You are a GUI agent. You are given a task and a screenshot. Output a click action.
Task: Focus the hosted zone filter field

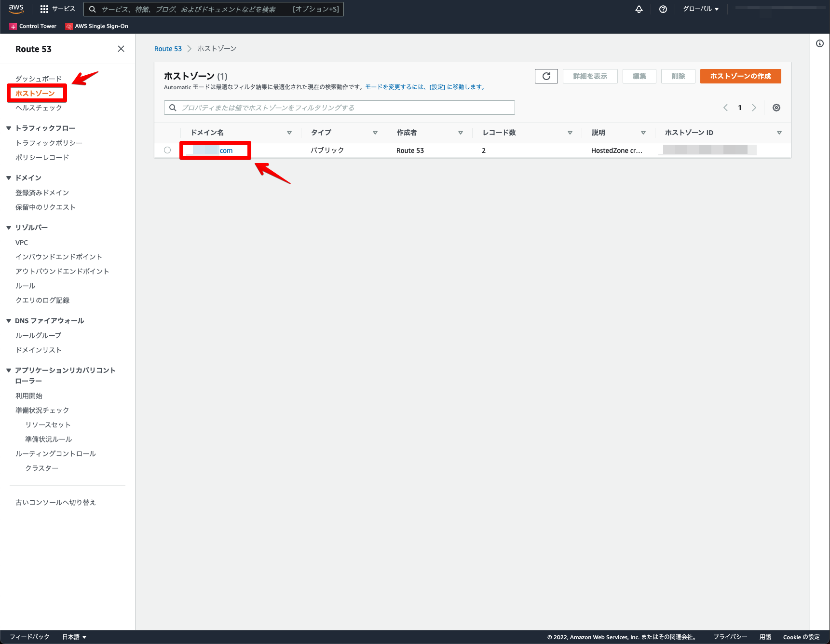339,108
